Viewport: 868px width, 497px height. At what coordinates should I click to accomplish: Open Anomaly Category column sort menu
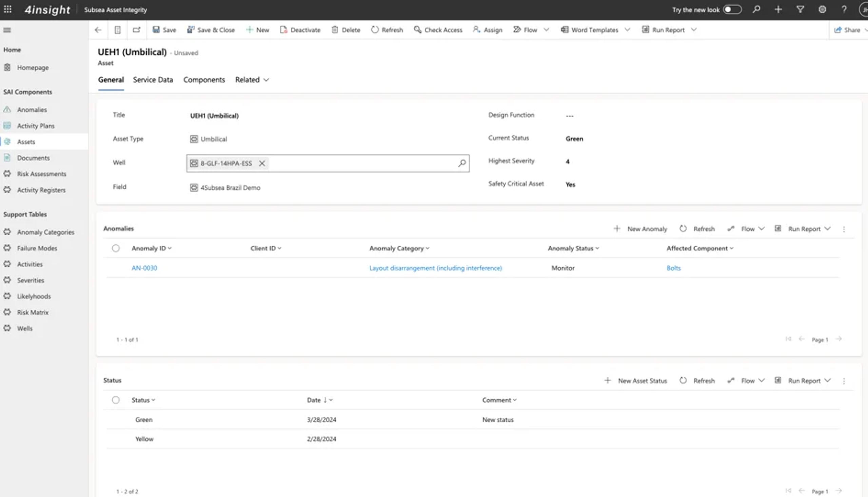[399, 249]
